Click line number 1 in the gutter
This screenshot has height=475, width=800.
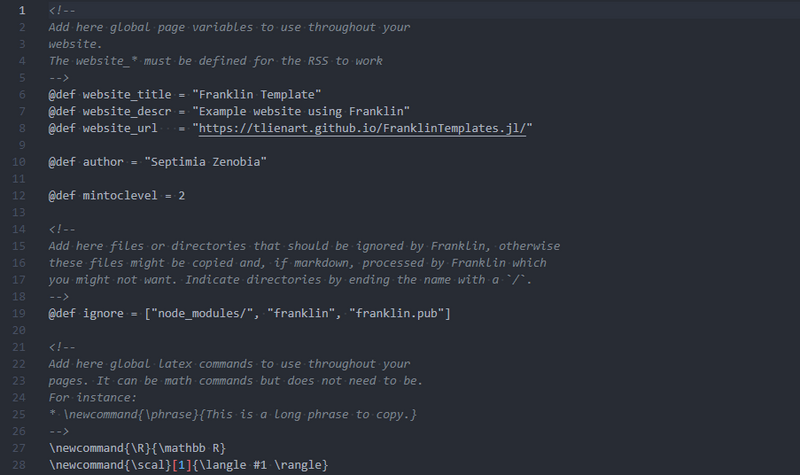click(21, 9)
